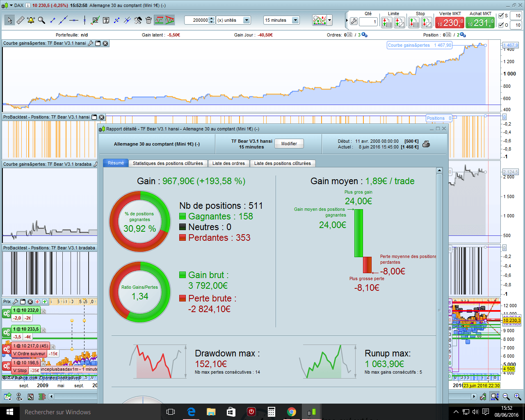Select the text annotation tool
This screenshot has height=420, width=525.
[x=106, y=20]
